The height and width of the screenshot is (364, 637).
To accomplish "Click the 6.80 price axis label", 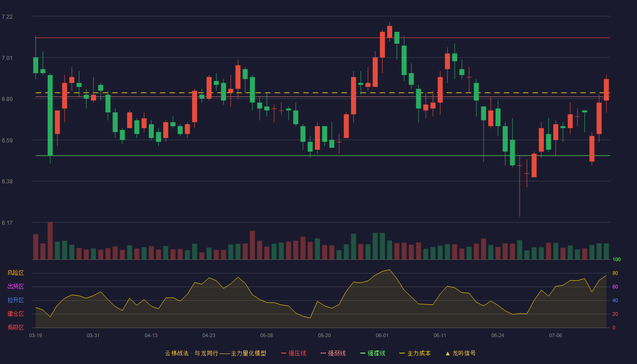I will pos(7,99).
